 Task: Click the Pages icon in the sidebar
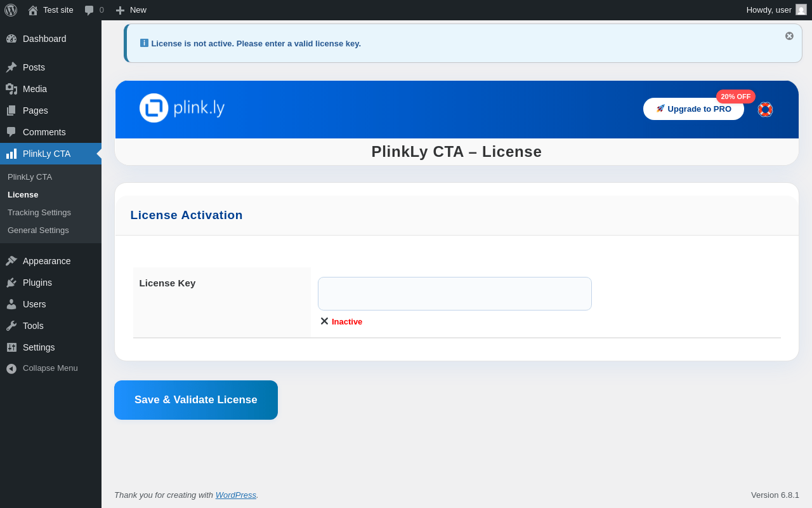11,110
